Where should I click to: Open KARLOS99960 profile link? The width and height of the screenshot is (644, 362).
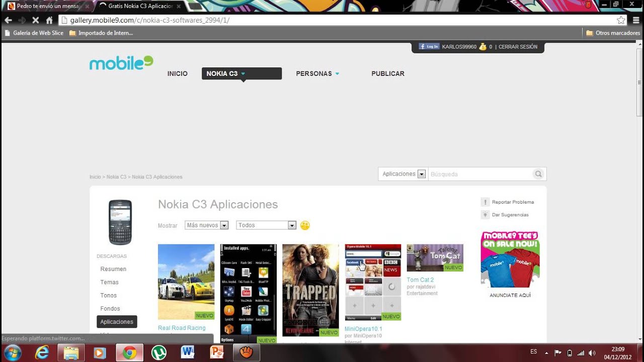pos(459,47)
